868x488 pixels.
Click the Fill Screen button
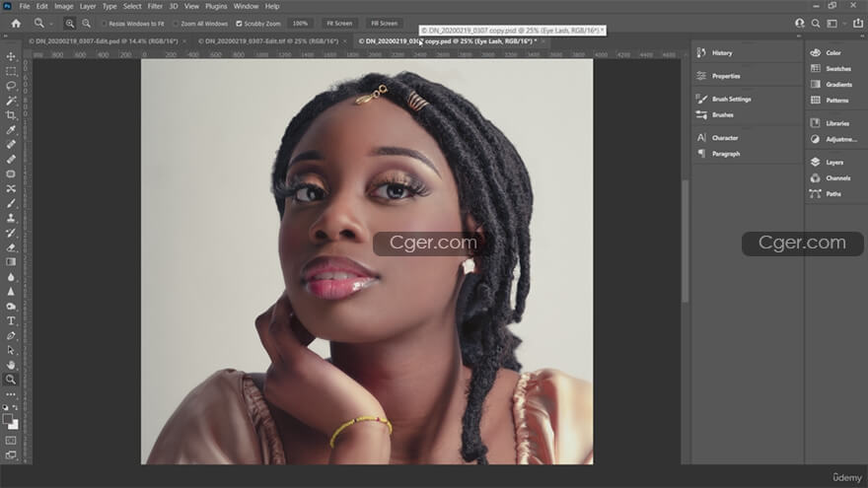[x=384, y=24]
